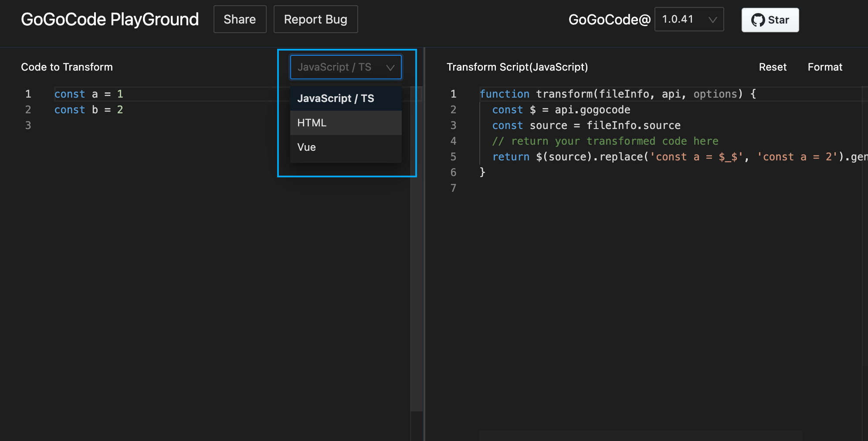Click the Share button
This screenshot has width=868, height=441.
[240, 19]
